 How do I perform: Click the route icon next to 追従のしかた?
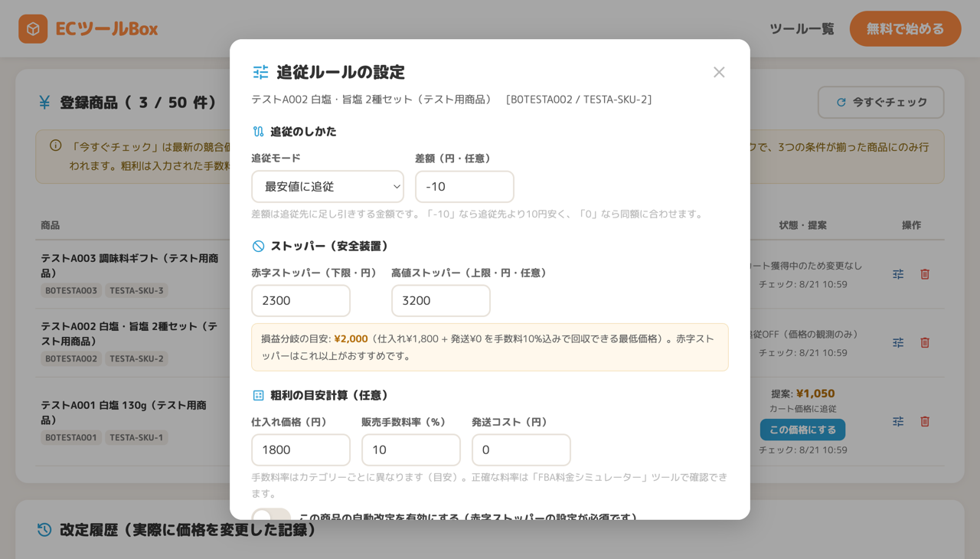(x=258, y=132)
